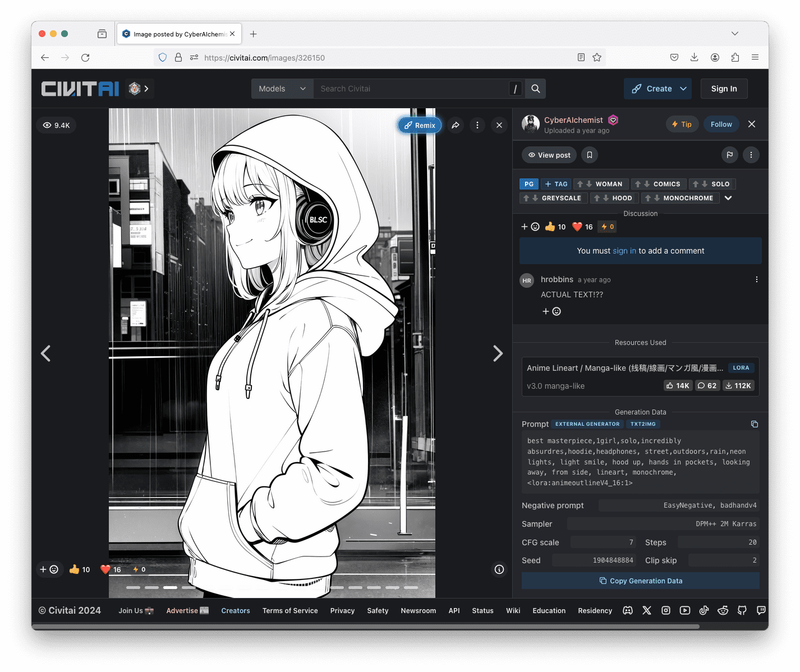Open hrobbins comment three-dot menu
This screenshot has height=672, width=800.
pos(756,279)
